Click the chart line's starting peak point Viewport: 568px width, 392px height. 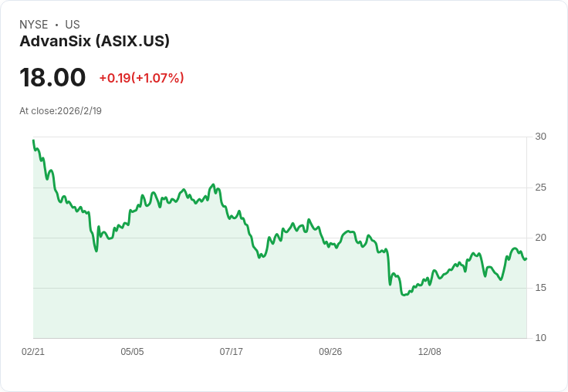click(x=33, y=140)
